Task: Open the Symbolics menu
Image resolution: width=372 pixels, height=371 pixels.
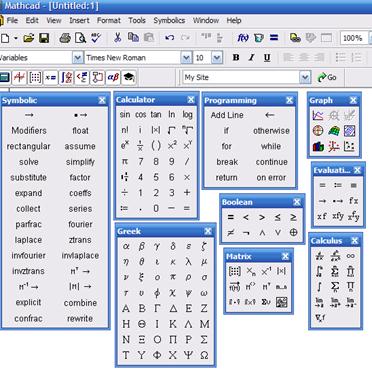Action: (169, 20)
